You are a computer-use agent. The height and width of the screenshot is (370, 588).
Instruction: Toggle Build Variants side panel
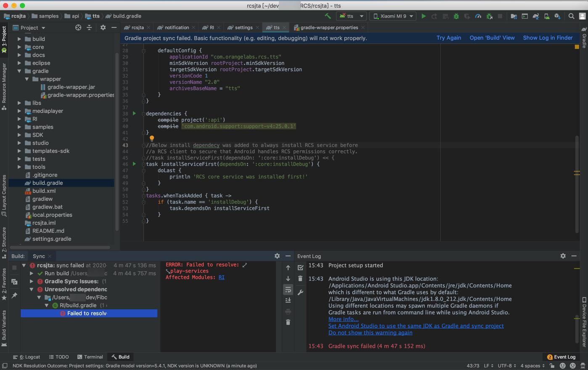click(x=4, y=328)
